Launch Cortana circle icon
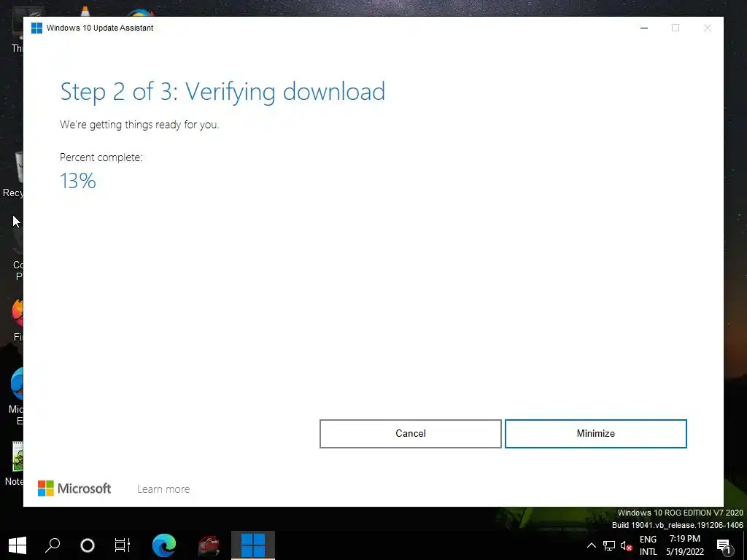 point(88,545)
